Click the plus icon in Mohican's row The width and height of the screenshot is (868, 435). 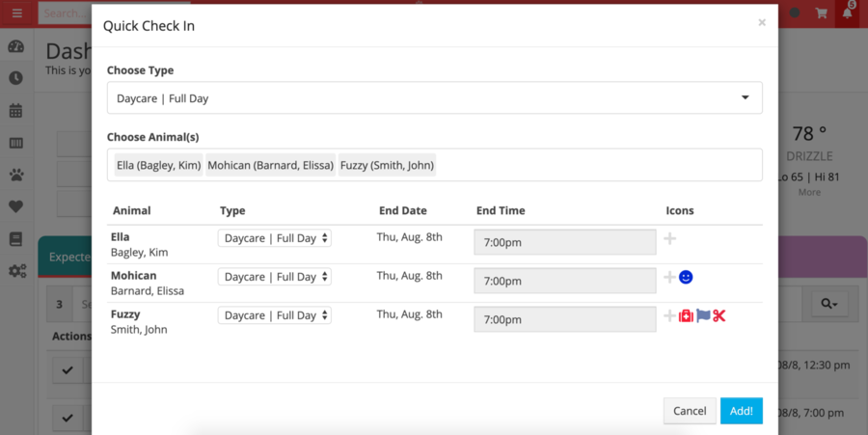pos(670,277)
